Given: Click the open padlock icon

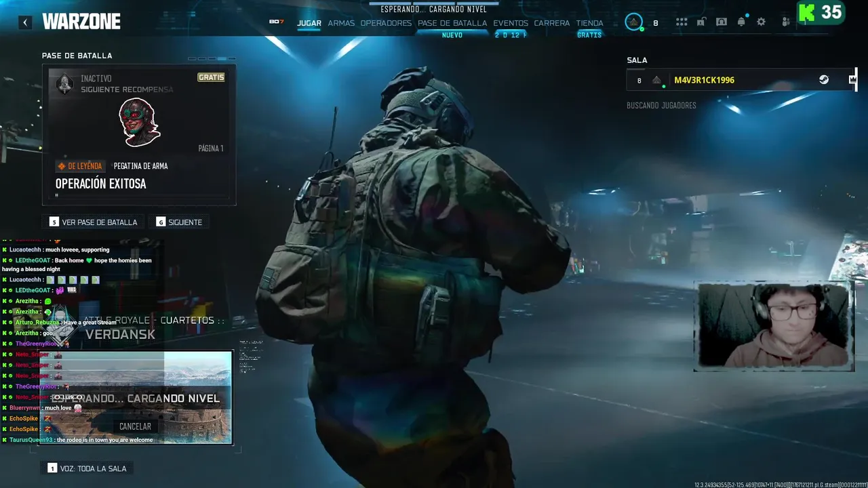Looking at the screenshot, I should tap(701, 22).
